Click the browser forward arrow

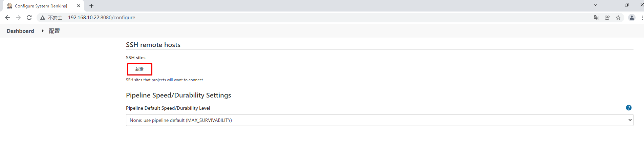coord(18,18)
